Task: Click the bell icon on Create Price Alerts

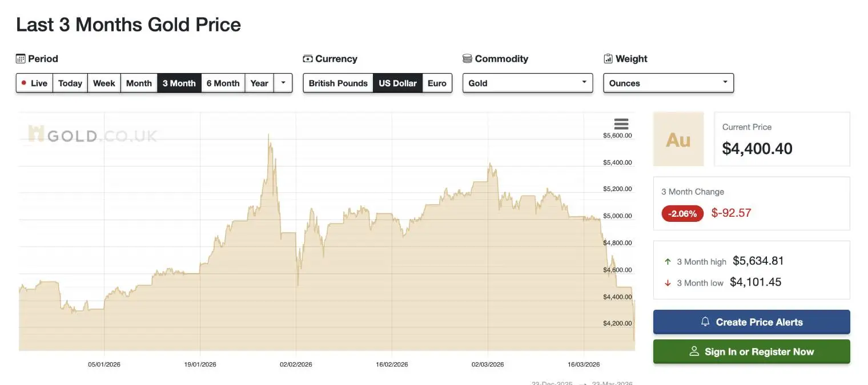Action: pos(704,322)
